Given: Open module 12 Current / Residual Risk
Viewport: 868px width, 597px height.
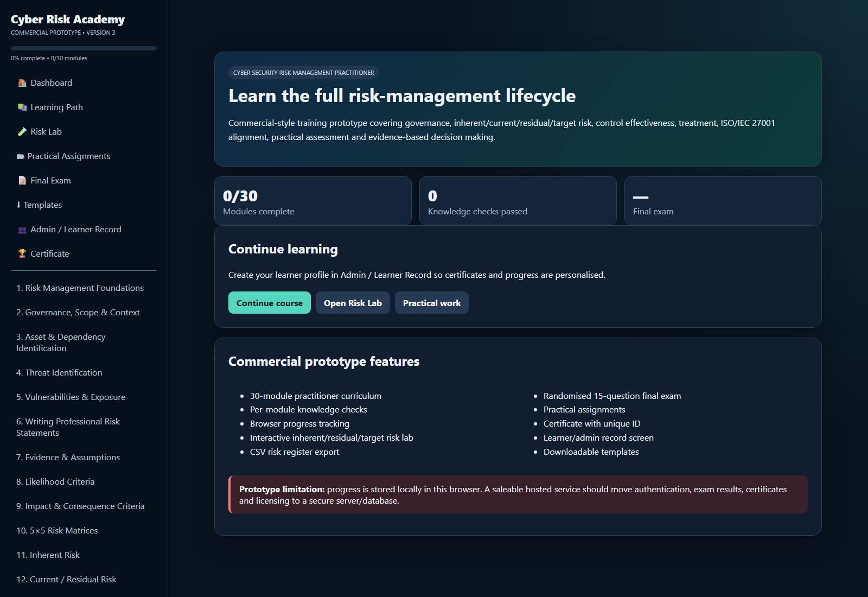Looking at the screenshot, I should click(x=84, y=579).
